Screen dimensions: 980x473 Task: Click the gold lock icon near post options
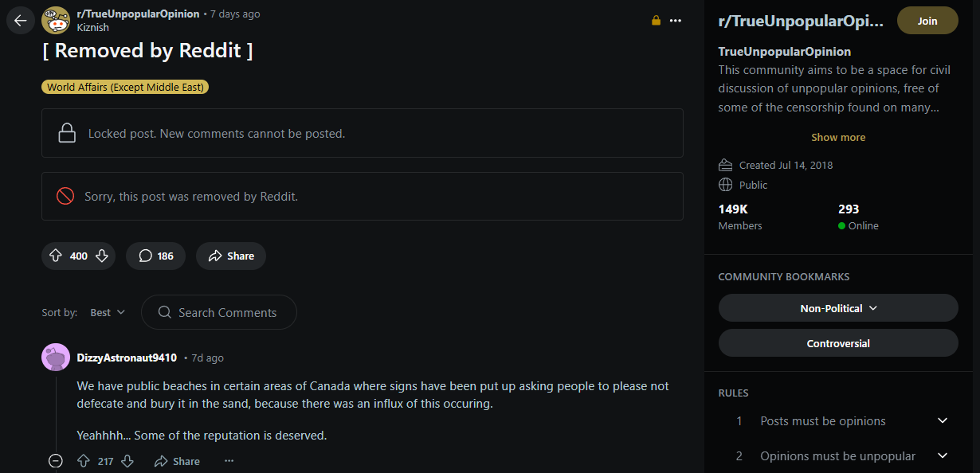[x=656, y=21]
